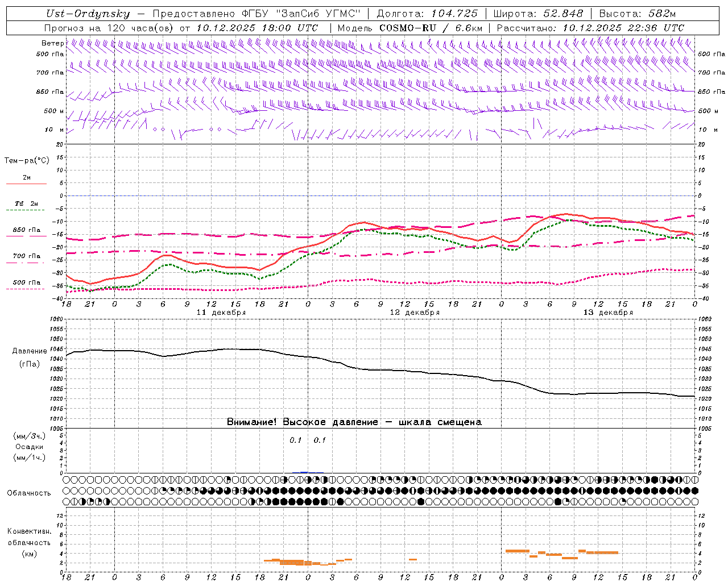Click the station title "Ust-Ordynsky"

coord(87,14)
